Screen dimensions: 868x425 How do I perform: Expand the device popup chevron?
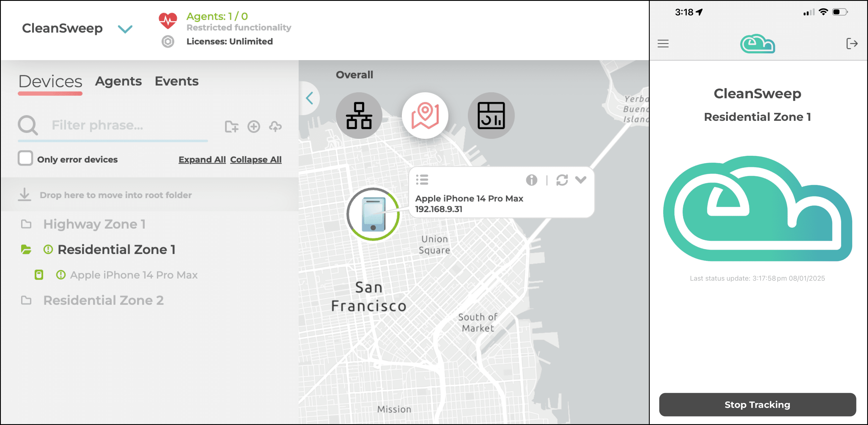click(x=581, y=180)
